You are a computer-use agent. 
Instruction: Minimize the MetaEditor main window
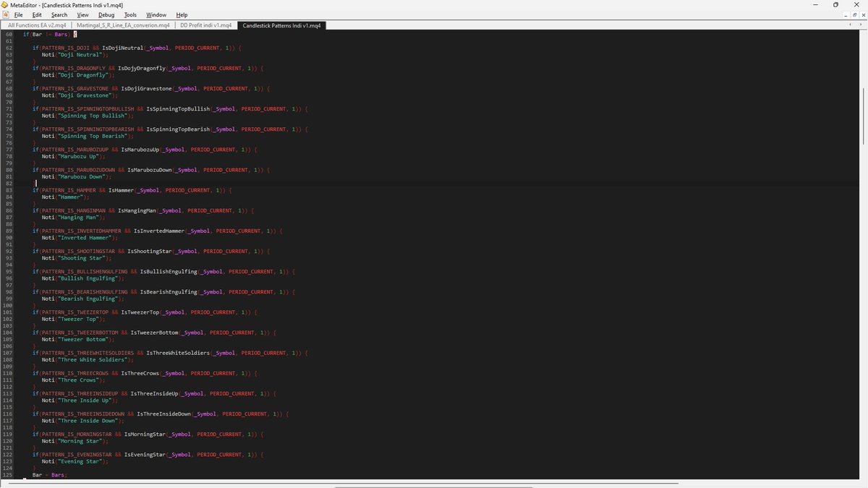point(815,4)
